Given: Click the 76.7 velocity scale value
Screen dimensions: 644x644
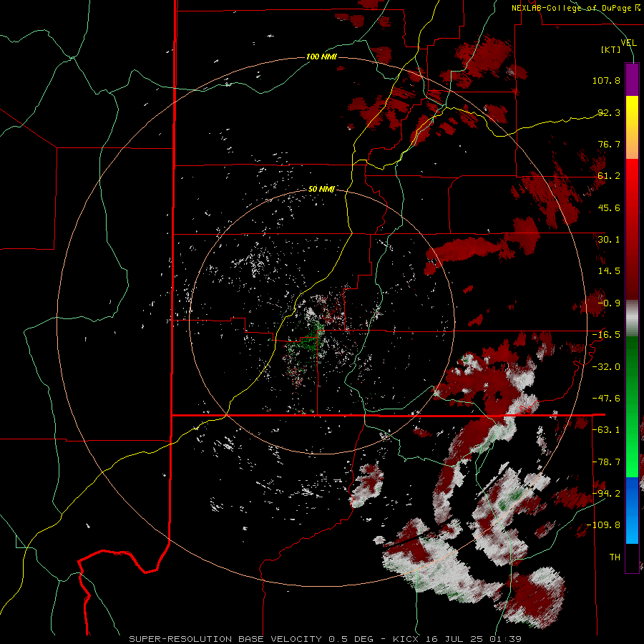Looking at the screenshot, I should click(x=609, y=144).
